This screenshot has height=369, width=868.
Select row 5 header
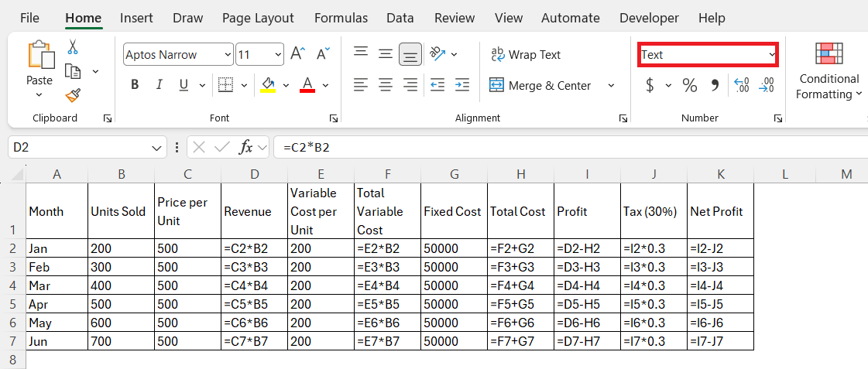(12, 304)
